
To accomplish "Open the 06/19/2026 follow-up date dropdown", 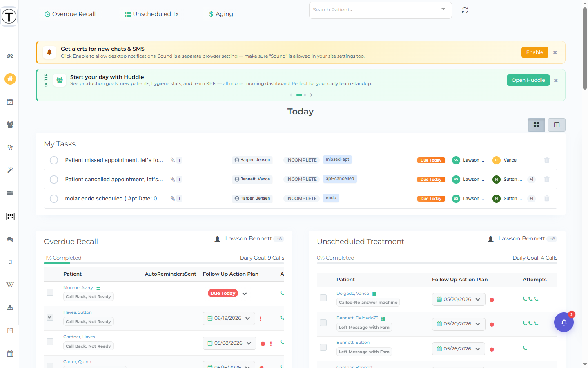I will point(229,318).
